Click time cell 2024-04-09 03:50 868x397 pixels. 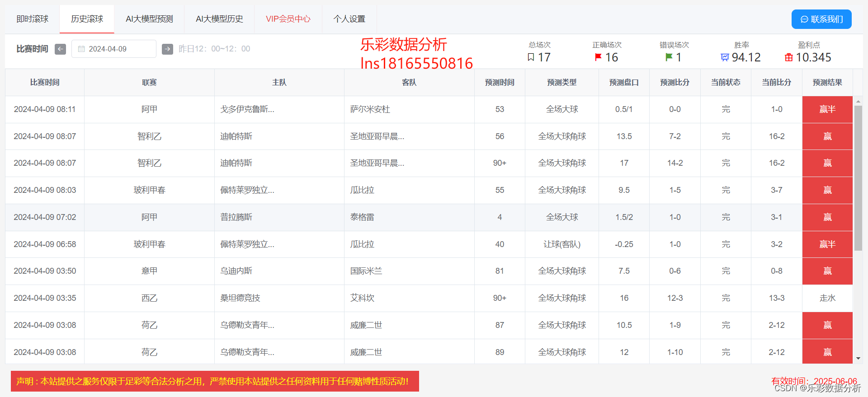point(45,271)
